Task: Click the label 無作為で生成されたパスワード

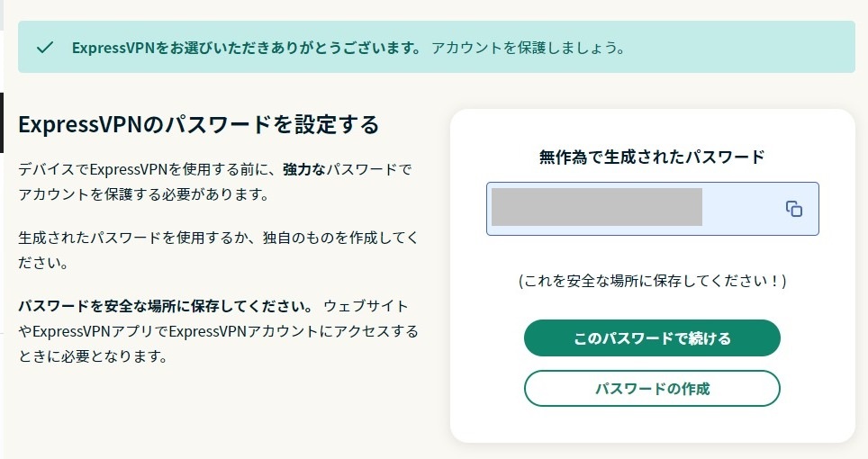Action: [652, 157]
